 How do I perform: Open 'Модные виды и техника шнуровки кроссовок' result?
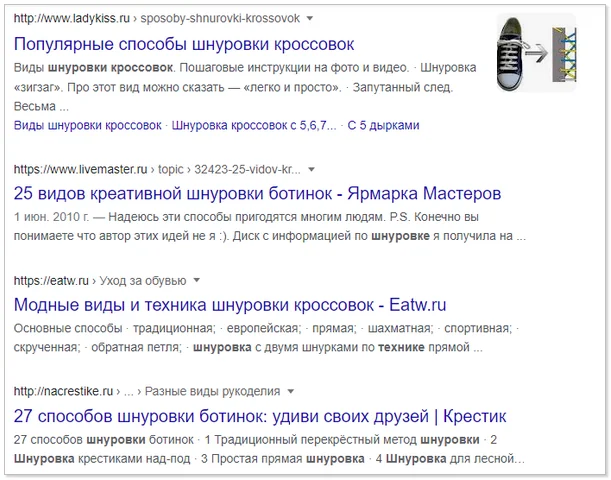[x=230, y=305]
